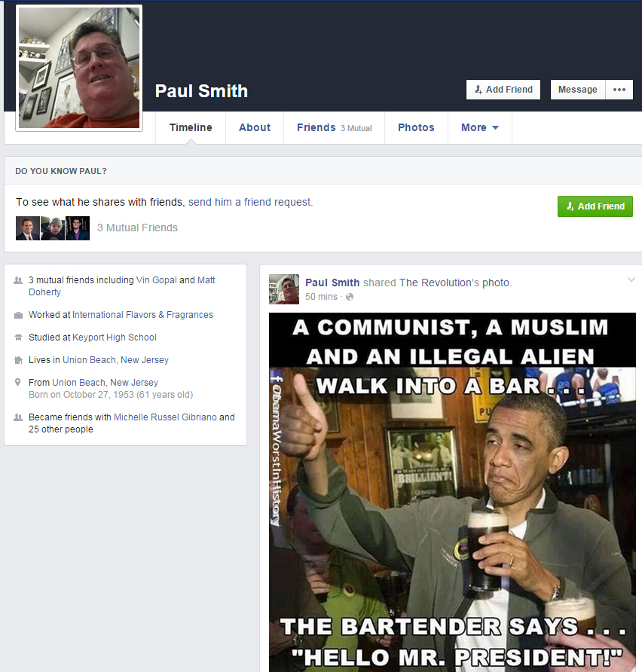642x672 pixels.
Task: Click the globe privacy icon on post
Action: 350,297
